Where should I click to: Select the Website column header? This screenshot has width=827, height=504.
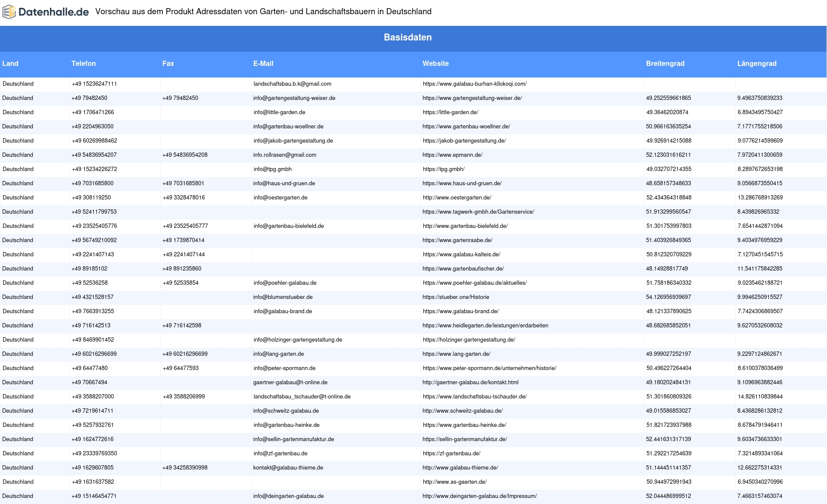pos(435,63)
